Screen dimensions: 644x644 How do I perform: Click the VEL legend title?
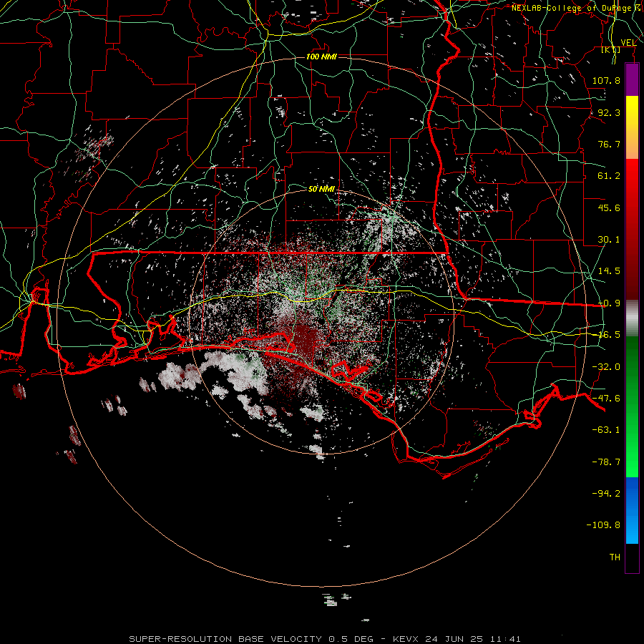tap(628, 43)
